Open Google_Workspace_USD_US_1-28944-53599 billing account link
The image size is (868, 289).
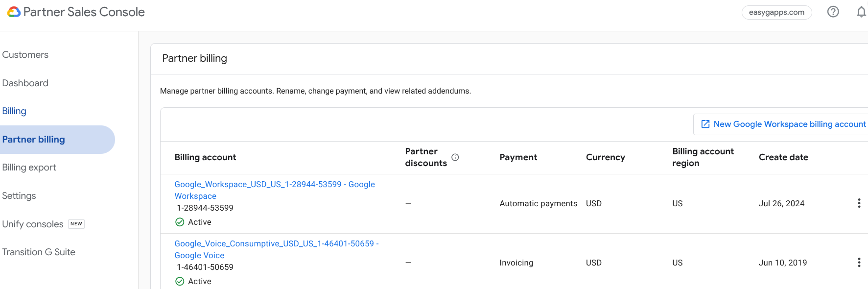[275, 190]
